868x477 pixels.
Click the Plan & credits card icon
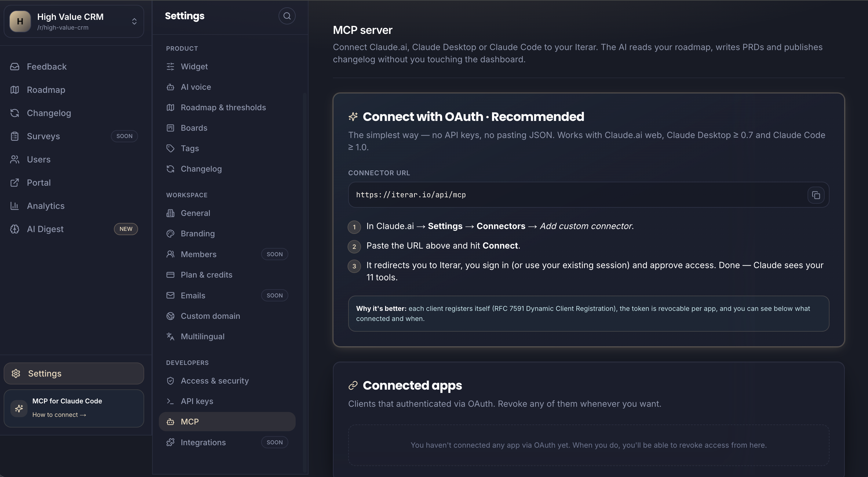coord(170,275)
